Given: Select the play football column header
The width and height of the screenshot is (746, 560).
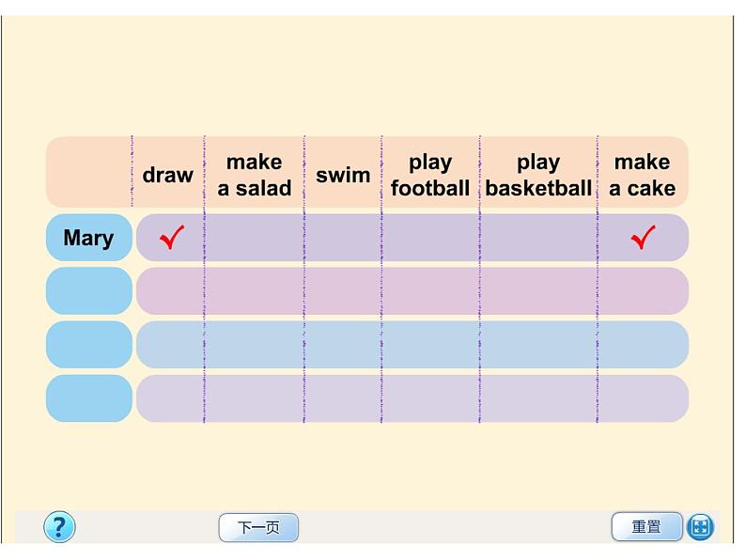Looking at the screenshot, I should tap(430, 175).
